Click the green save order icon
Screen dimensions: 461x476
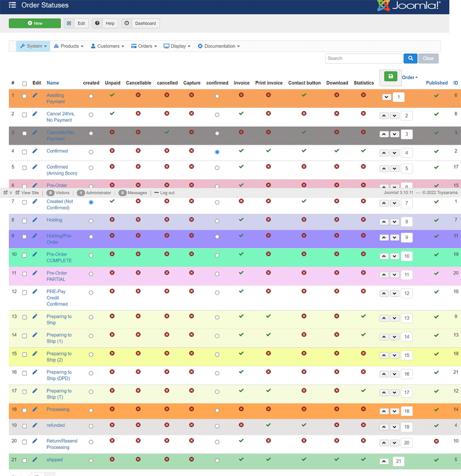pos(390,76)
